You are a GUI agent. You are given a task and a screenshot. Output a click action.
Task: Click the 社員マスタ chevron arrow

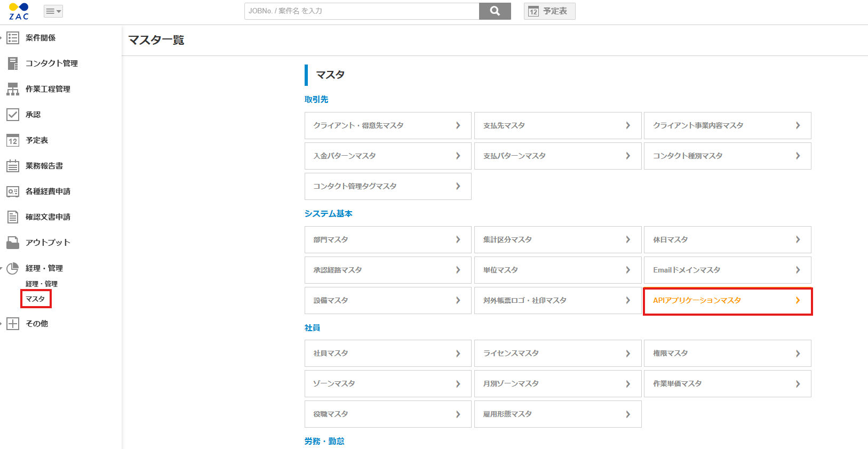(x=458, y=354)
